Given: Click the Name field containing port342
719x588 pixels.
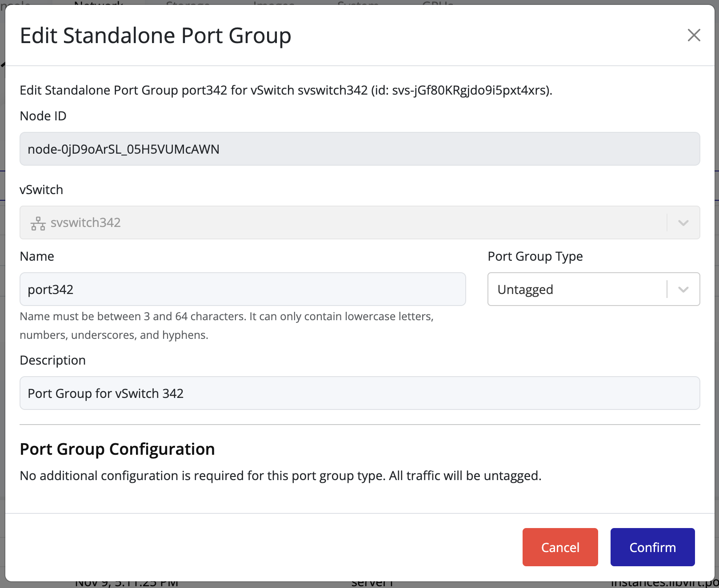Looking at the screenshot, I should [x=242, y=289].
